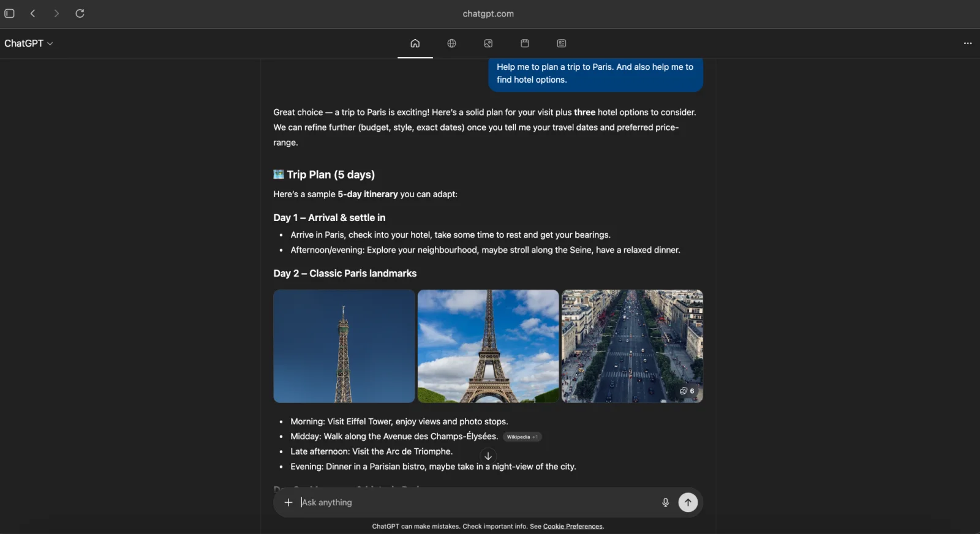Click the Great choice intro paragraph

[x=485, y=127]
